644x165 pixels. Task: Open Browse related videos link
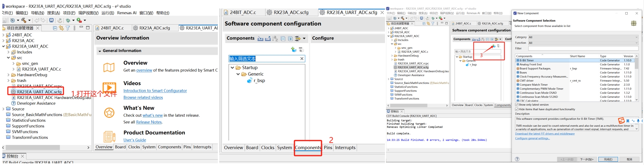pyautogui.click(x=143, y=97)
